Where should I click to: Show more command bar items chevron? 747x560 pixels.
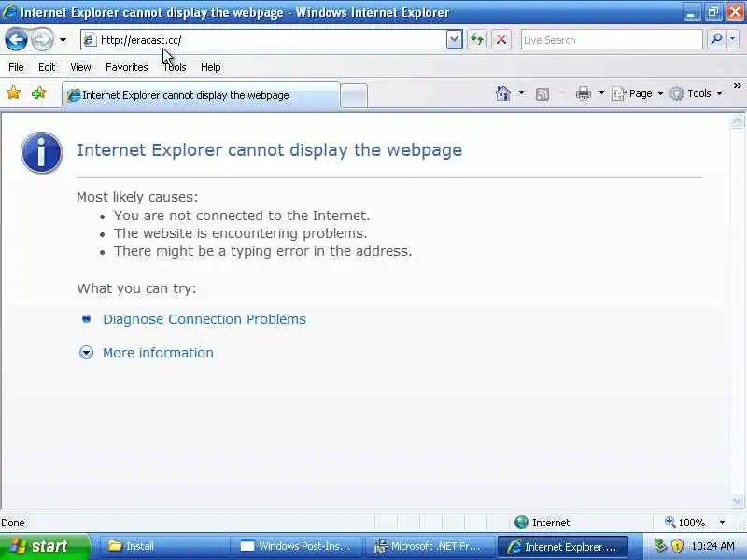[x=738, y=86]
